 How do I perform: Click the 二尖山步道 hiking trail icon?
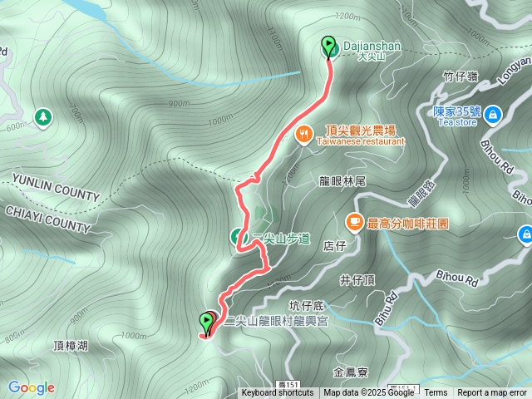(237, 237)
